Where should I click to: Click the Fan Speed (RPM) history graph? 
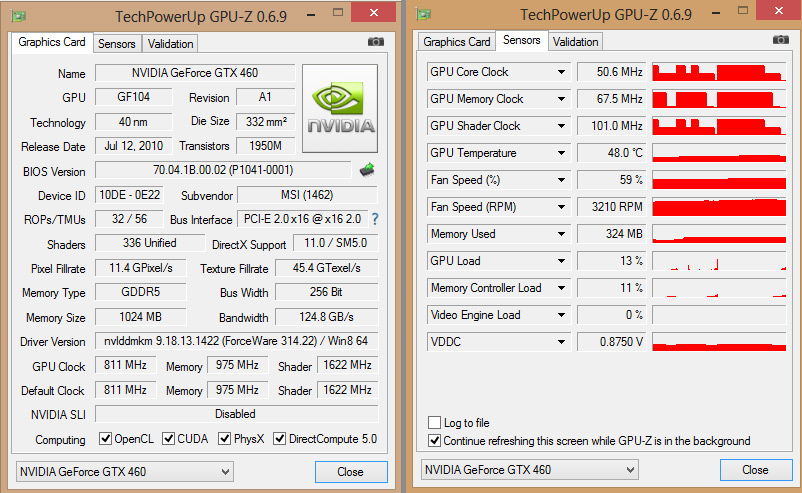719,207
